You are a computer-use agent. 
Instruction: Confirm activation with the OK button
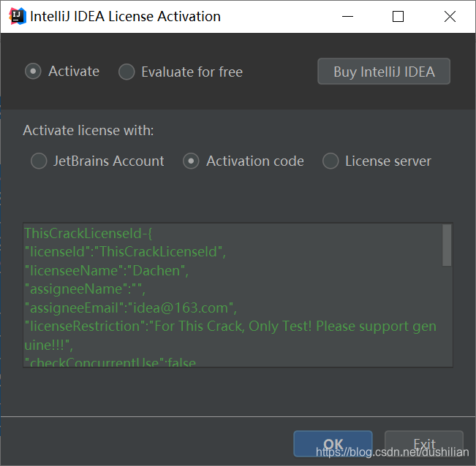pos(333,443)
